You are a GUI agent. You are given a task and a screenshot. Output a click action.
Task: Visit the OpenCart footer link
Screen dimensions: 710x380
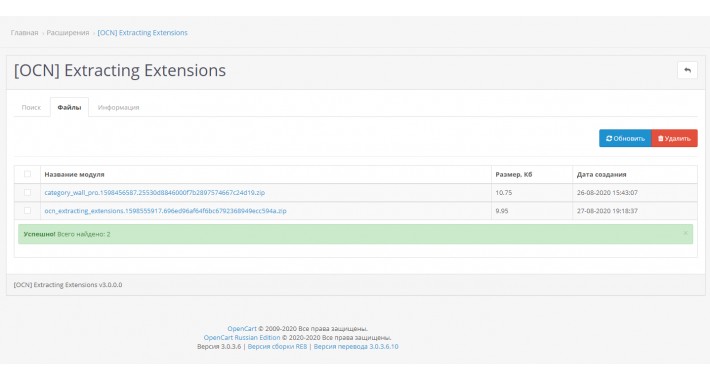[242, 328]
